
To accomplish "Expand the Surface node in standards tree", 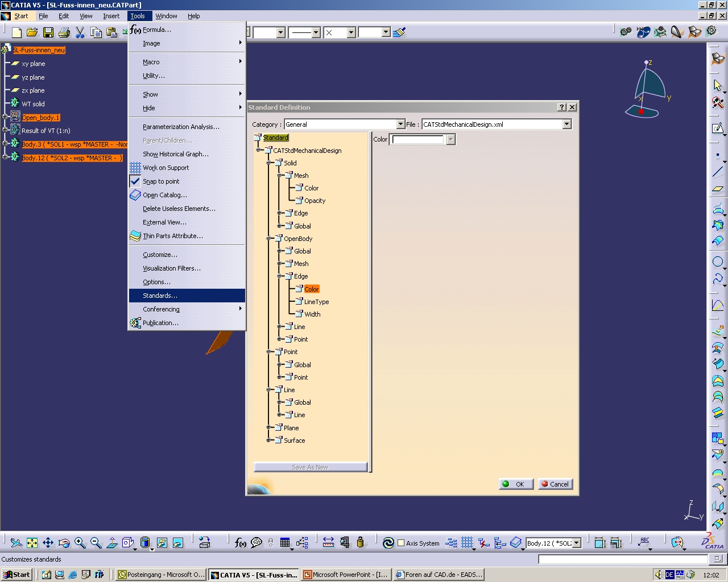I will (x=268, y=440).
